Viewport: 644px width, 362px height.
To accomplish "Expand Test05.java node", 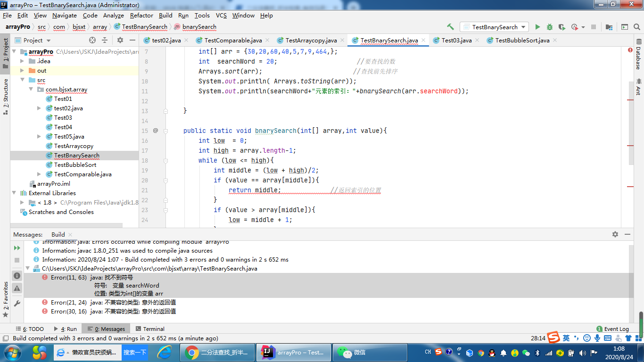I will pos(39,136).
